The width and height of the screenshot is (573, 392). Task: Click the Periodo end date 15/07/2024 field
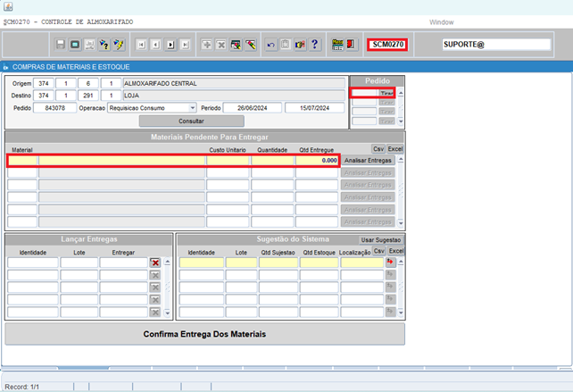click(x=314, y=108)
